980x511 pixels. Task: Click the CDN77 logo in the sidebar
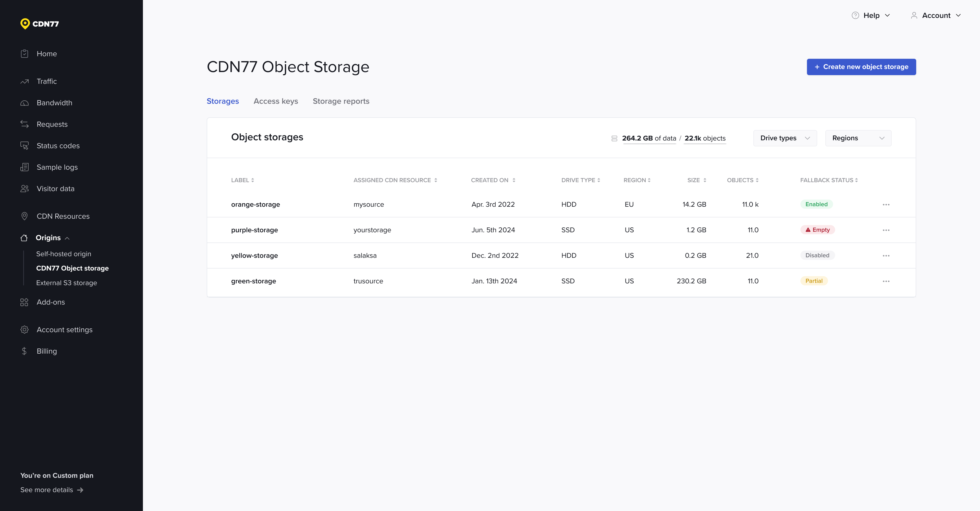[40, 24]
